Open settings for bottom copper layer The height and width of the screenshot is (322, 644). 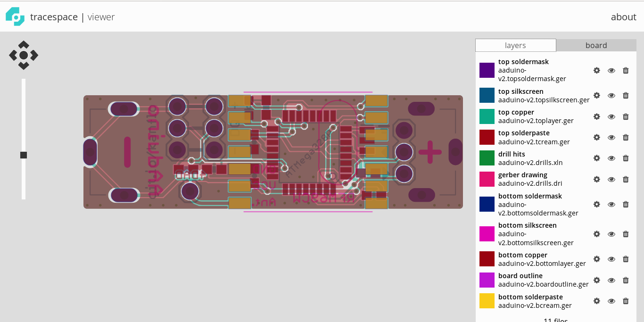tap(596, 259)
